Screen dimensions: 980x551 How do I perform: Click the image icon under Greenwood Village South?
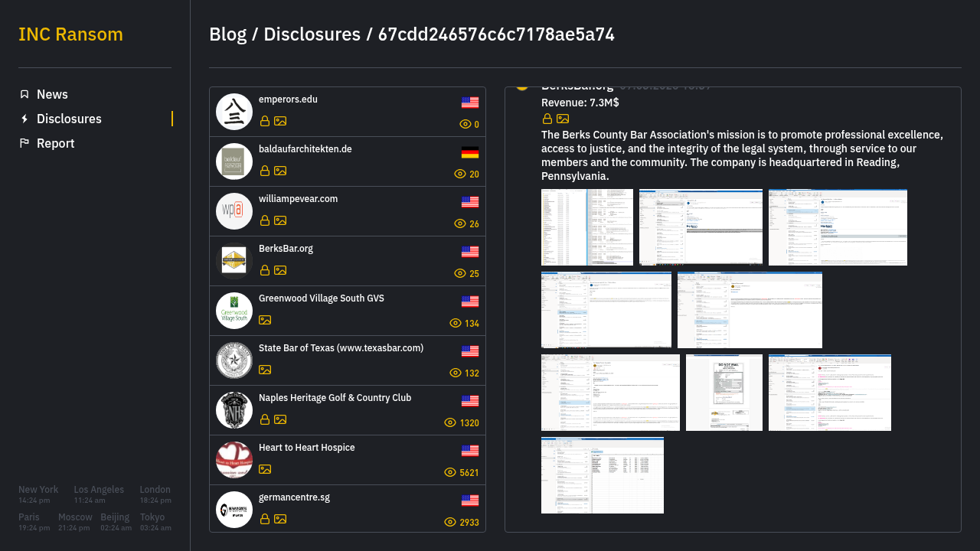pyautogui.click(x=265, y=320)
